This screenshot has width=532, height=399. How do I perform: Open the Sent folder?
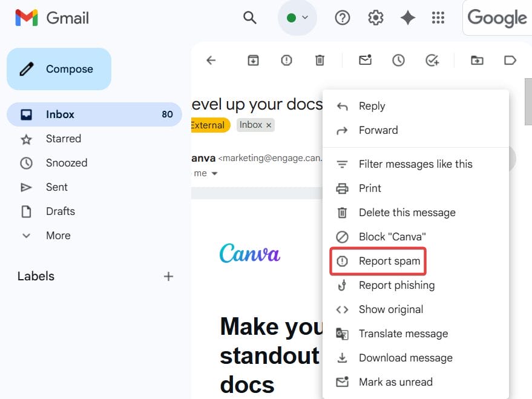pos(94,187)
